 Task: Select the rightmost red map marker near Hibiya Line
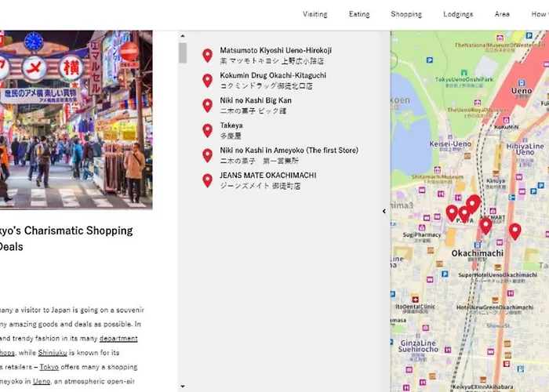tap(514, 231)
